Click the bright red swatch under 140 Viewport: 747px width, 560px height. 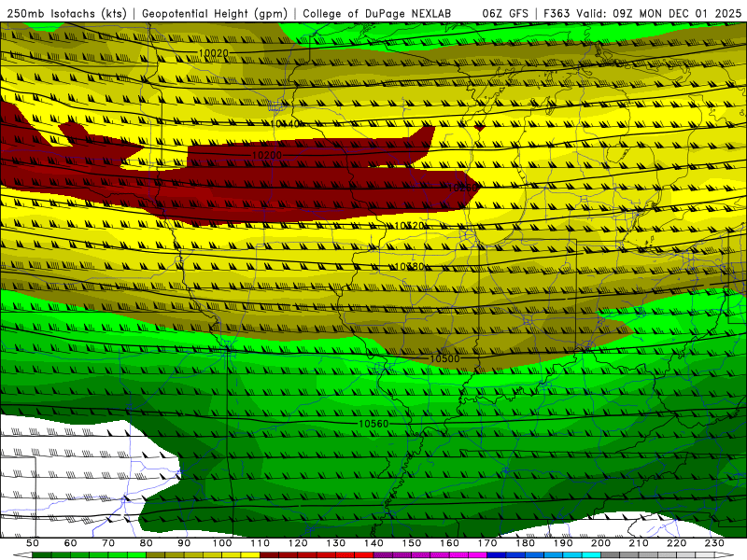[x=364, y=555]
